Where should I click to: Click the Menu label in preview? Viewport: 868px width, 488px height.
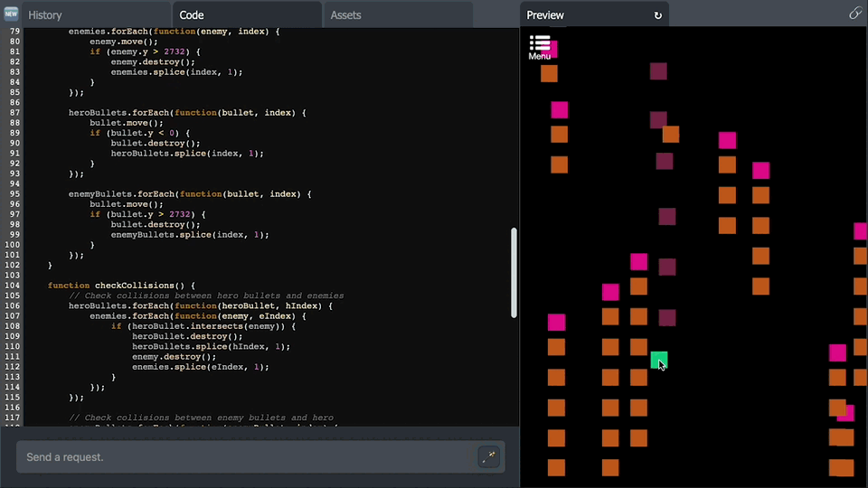[539, 56]
